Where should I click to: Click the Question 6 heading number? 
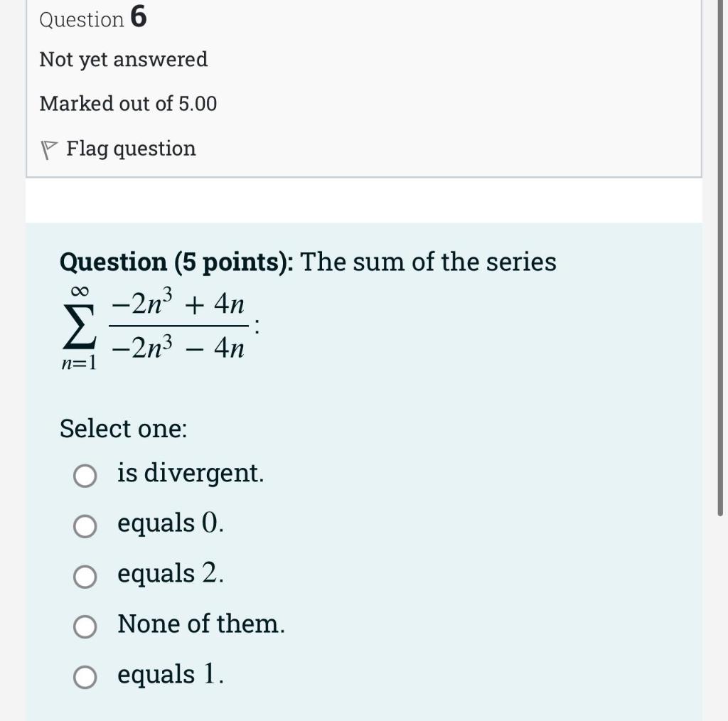(x=138, y=18)
